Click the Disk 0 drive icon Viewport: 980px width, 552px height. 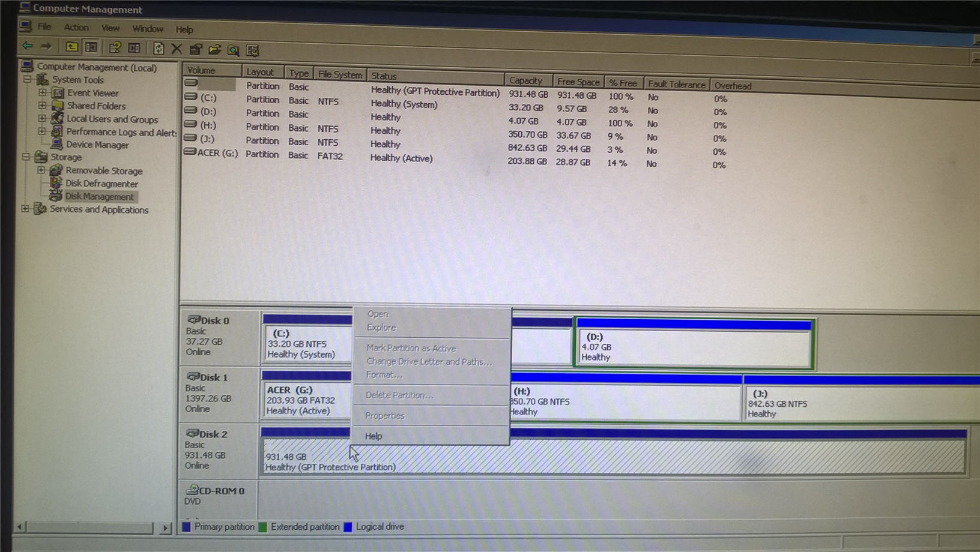[x=193, y=320]
